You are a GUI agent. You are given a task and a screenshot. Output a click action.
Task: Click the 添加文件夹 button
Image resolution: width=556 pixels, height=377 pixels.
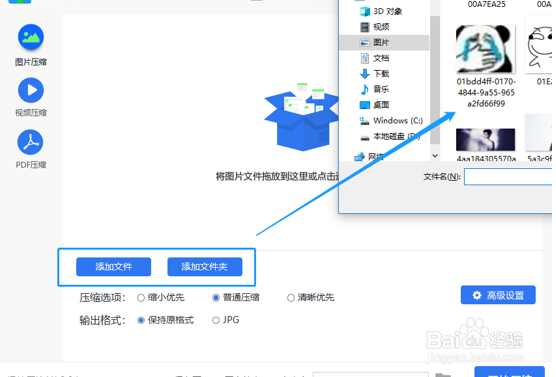[x=205, y=267]
